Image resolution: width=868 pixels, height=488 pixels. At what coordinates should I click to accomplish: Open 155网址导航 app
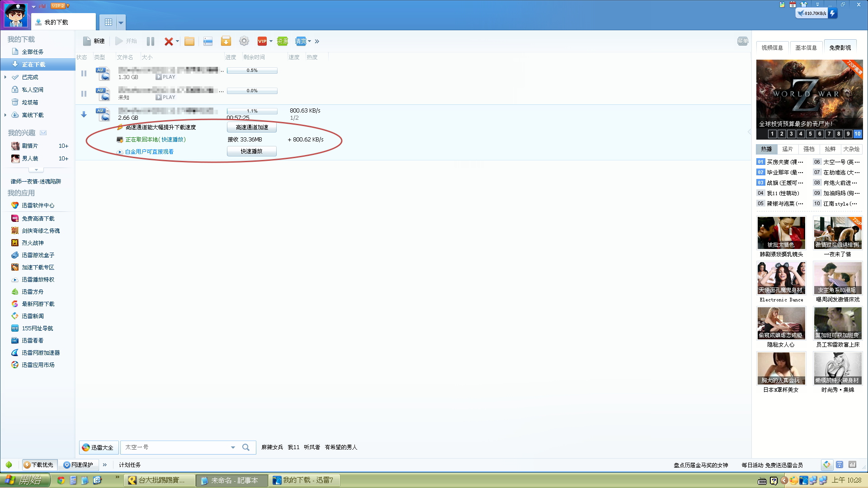click(x=37, y=328)
